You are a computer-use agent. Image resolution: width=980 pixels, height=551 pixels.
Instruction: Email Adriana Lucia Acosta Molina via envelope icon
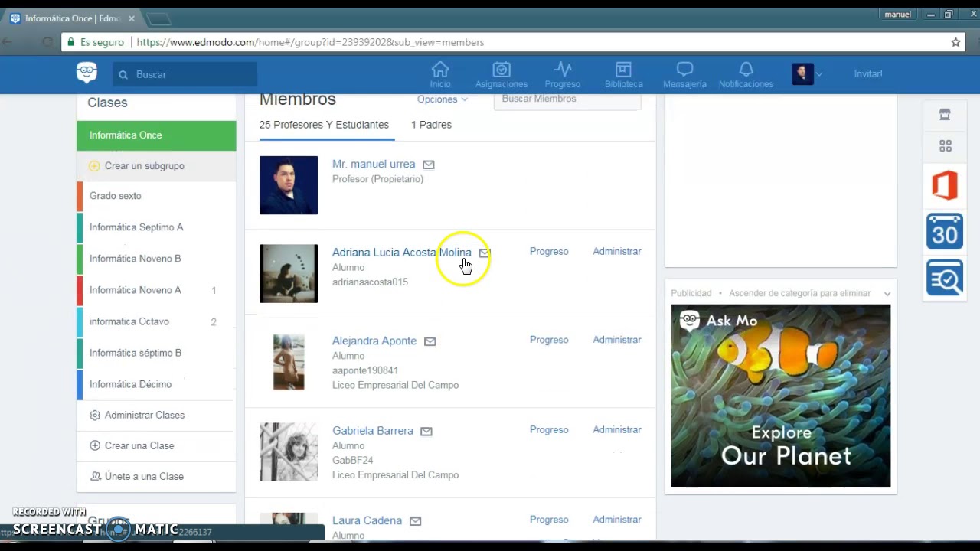click(484, 252)
